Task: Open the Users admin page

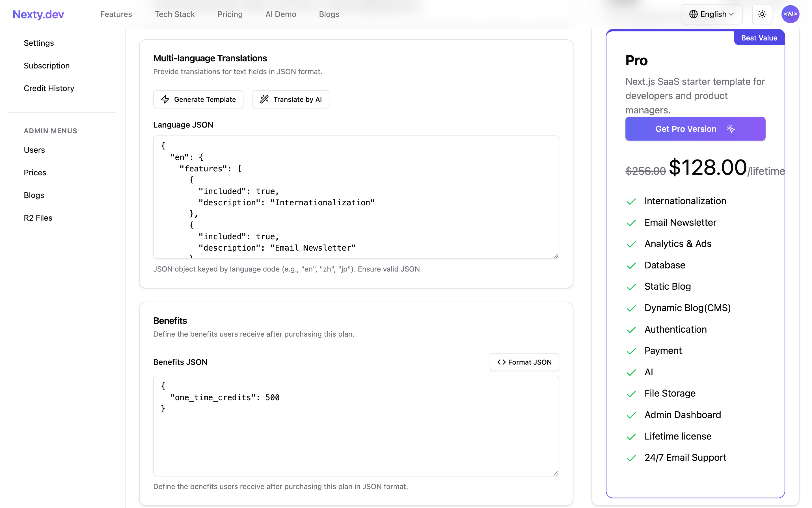Action: tap(34, 150)
